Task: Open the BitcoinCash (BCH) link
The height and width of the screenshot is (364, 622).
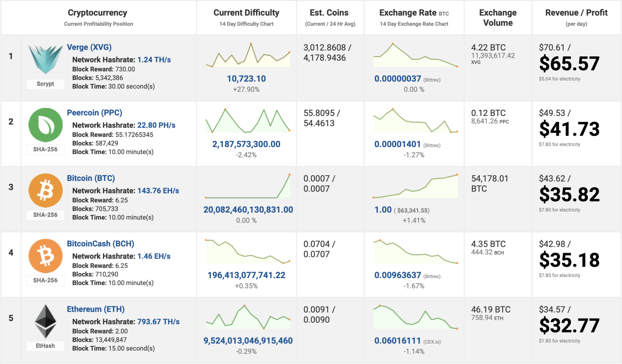Action: (x=101, y=244)
